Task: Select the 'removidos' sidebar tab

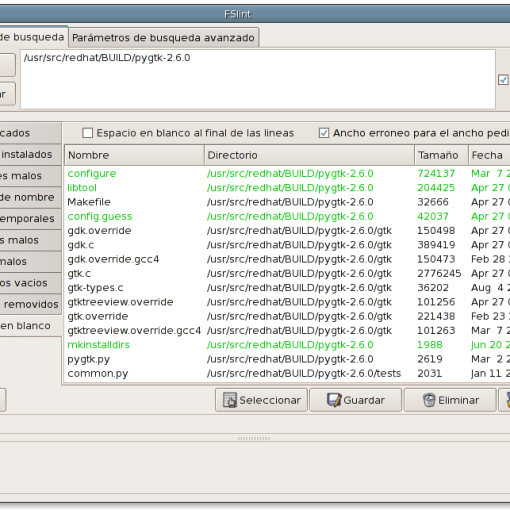Action: pyautogui.click(x=30, y=304)
